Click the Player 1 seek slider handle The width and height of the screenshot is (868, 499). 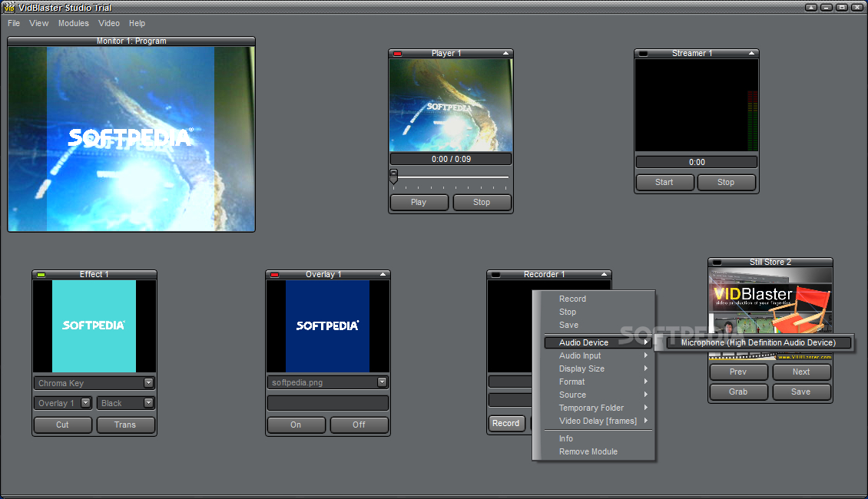click(x=393, y=176)
